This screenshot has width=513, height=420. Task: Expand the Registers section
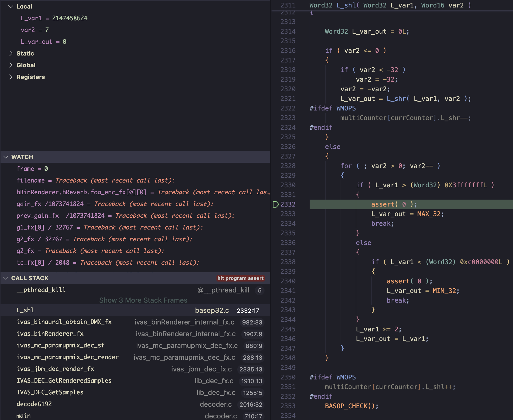coord(11,77)
